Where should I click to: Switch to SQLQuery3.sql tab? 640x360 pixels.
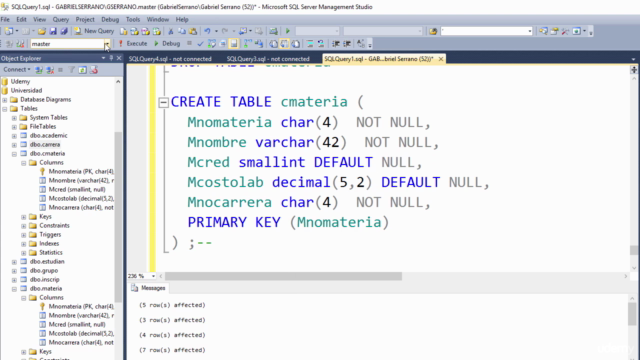tap(268, 59)
